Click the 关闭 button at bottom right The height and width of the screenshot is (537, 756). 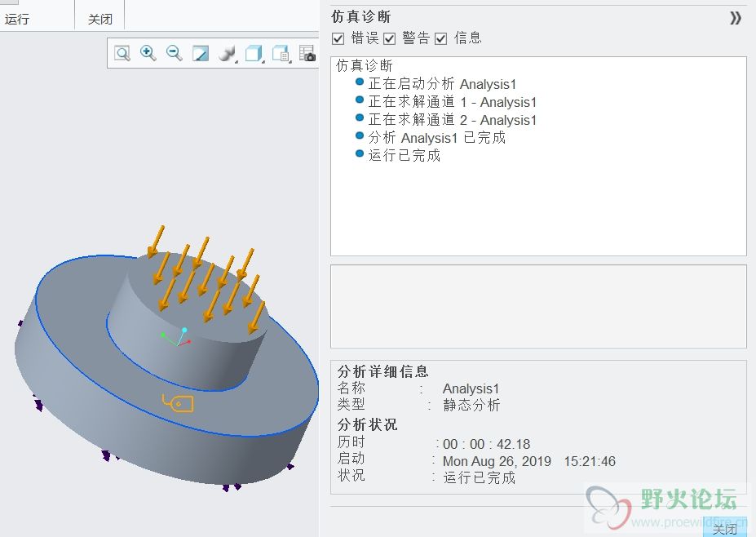coord(725,529)
